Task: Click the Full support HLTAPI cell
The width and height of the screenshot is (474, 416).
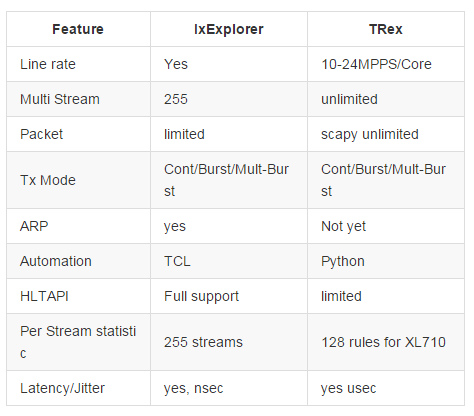Action: (x=201, y=296)
